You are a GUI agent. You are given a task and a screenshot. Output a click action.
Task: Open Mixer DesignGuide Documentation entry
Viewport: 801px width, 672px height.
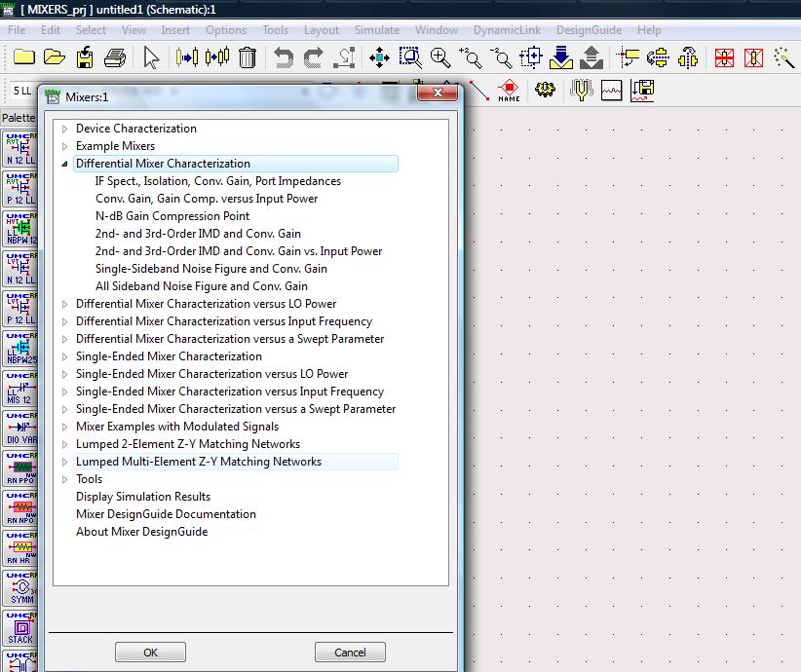click(166, 513)
